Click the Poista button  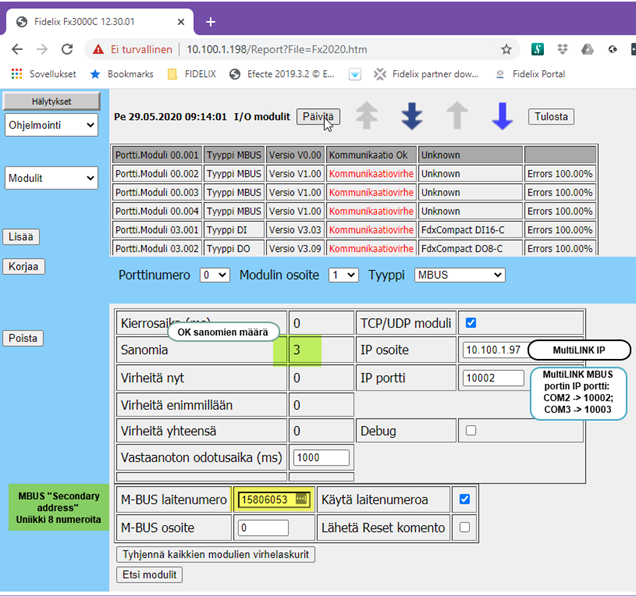pyautogui.click(x=23, y=338)
